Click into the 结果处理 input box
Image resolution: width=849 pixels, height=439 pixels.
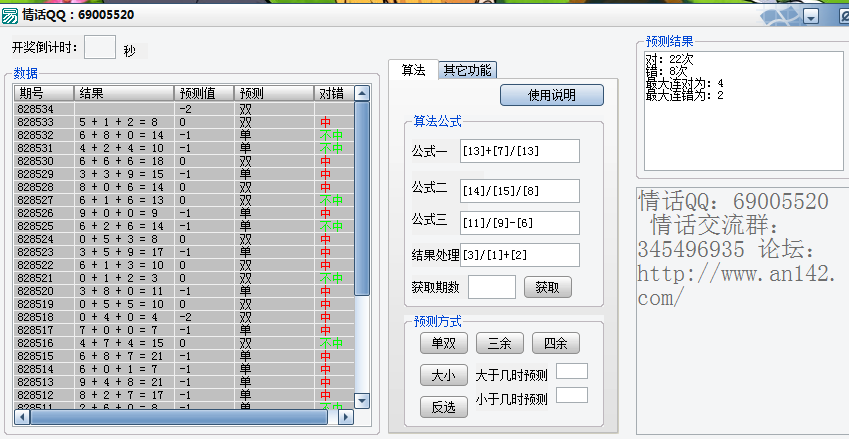[x=520, y=255]
